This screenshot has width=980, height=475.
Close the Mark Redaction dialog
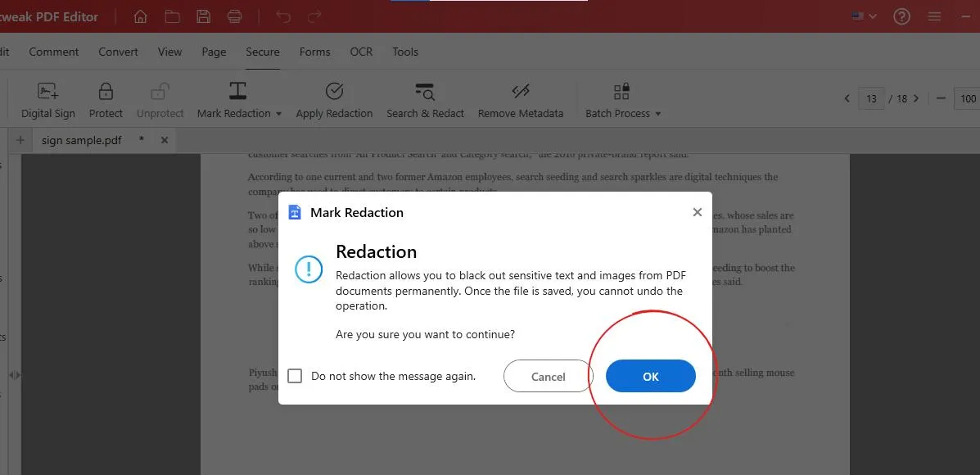[697, 212]
